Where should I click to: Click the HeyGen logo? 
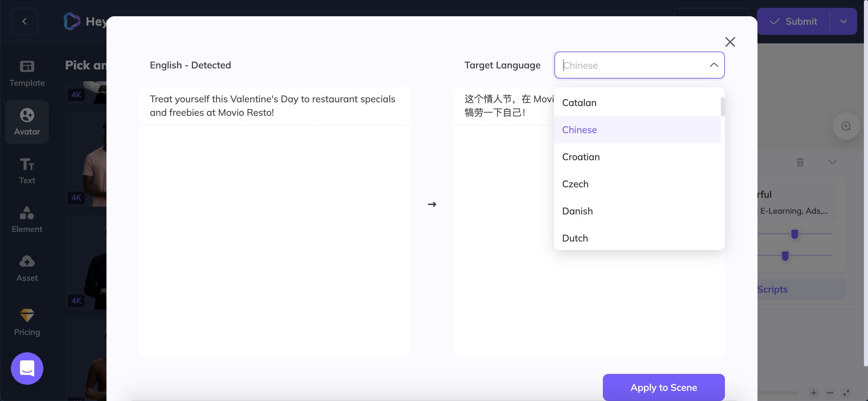[x=85, y=21]
